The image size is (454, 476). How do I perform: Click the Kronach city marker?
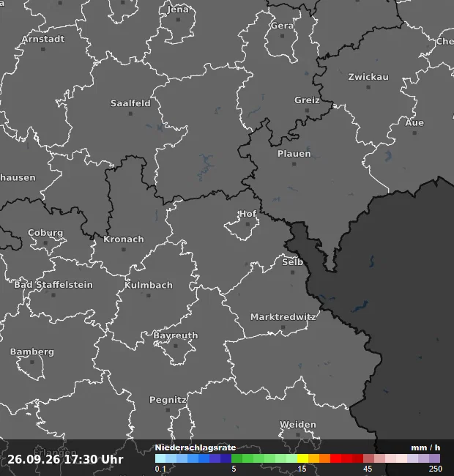(x=123, y=250)
